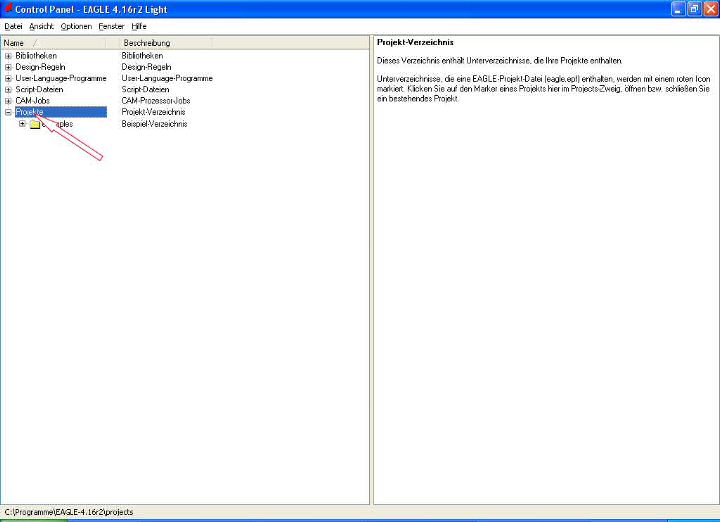
Task: Expand the Design-Regeln tree node
Action: point(8,67)
